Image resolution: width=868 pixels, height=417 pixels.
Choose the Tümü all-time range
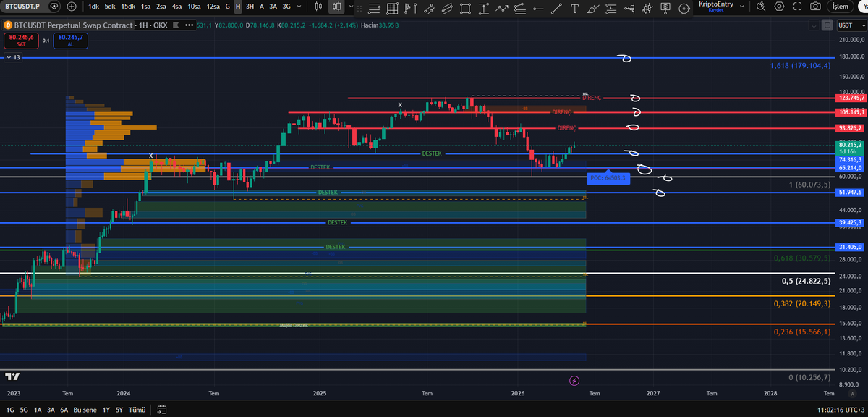coord(137,410)
